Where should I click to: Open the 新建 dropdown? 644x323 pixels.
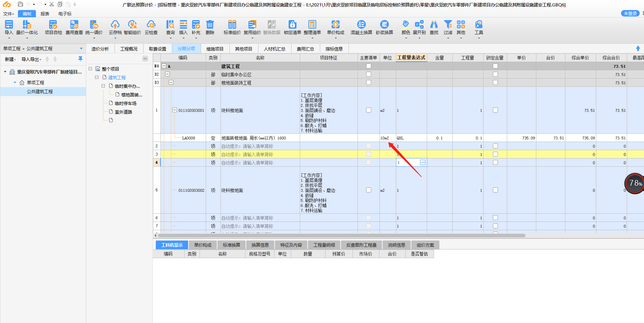pyautogui.click(x=10, y=60)
